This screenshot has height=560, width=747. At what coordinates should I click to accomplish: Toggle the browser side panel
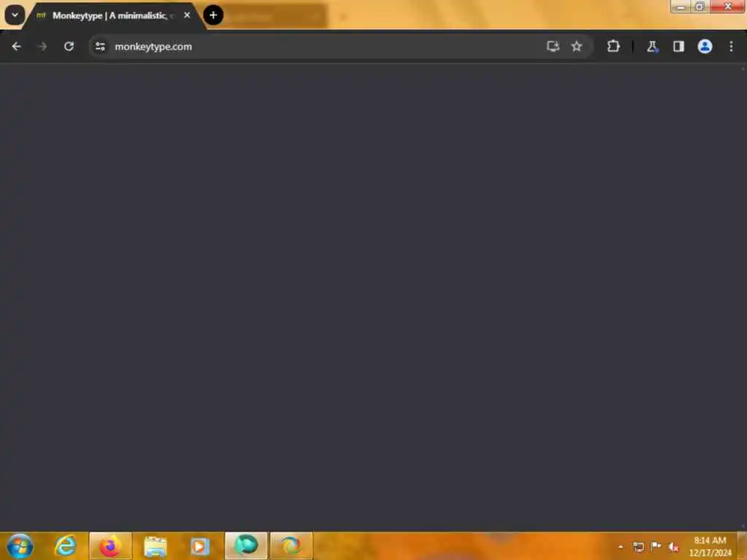pos(678,46)
